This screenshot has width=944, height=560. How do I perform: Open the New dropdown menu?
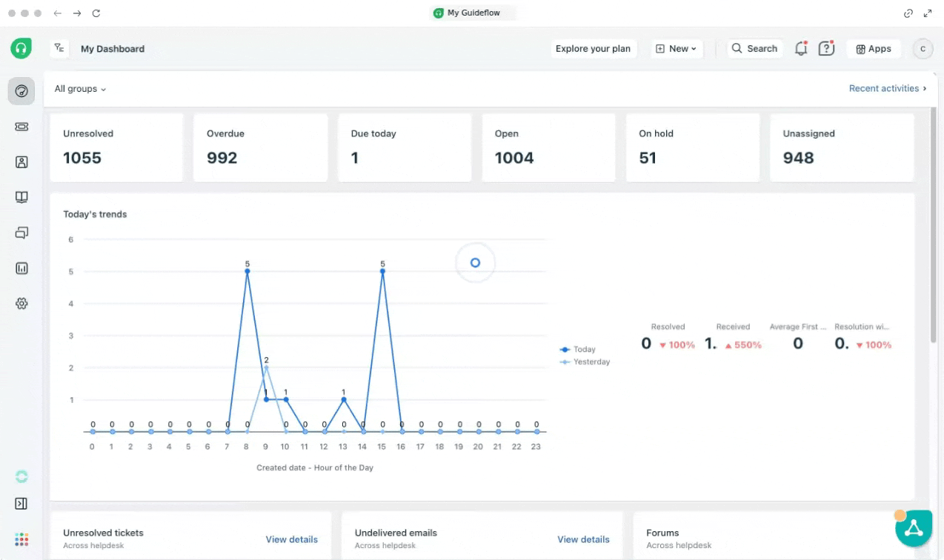coord(677,49)
